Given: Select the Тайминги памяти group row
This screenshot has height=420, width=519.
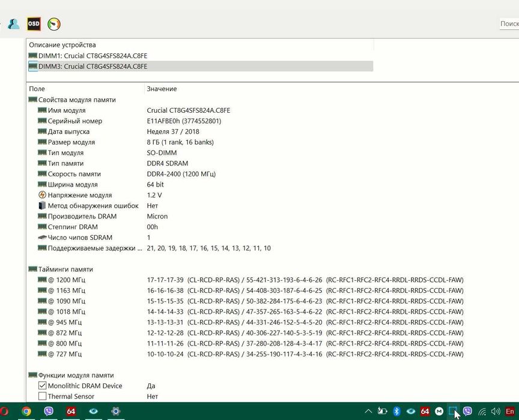Looking at the screenshot, I should tap(61, 269).
